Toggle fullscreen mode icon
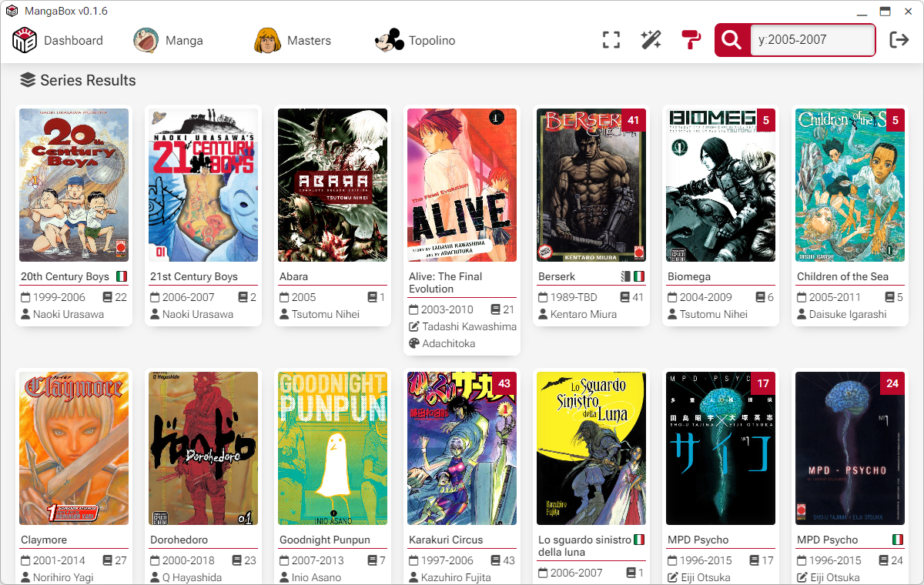This screenshot has height=585, width=924. pyautogui.click(x=611, y=40)
